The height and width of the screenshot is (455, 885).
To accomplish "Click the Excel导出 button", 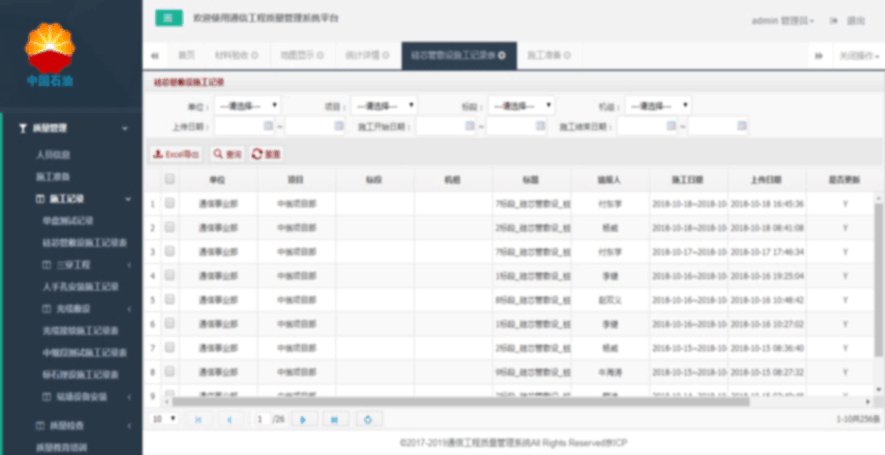I will coord(176,154).
